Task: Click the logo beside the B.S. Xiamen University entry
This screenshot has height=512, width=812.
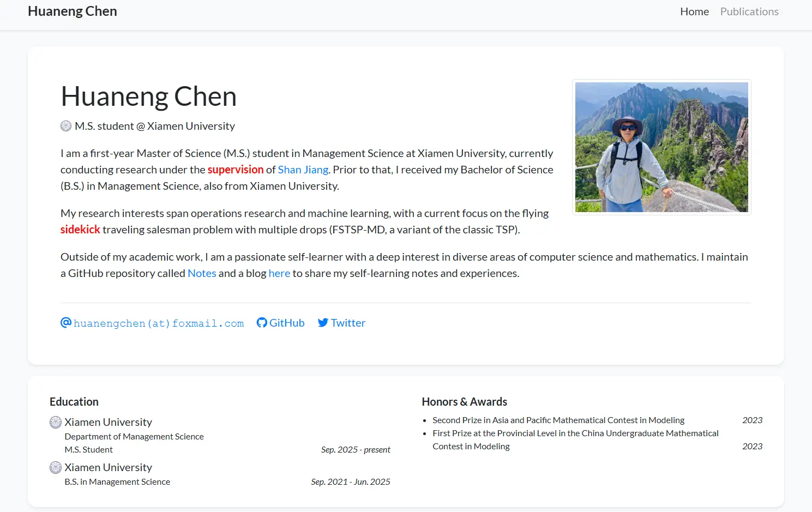Action: click(x=56, y=467)
